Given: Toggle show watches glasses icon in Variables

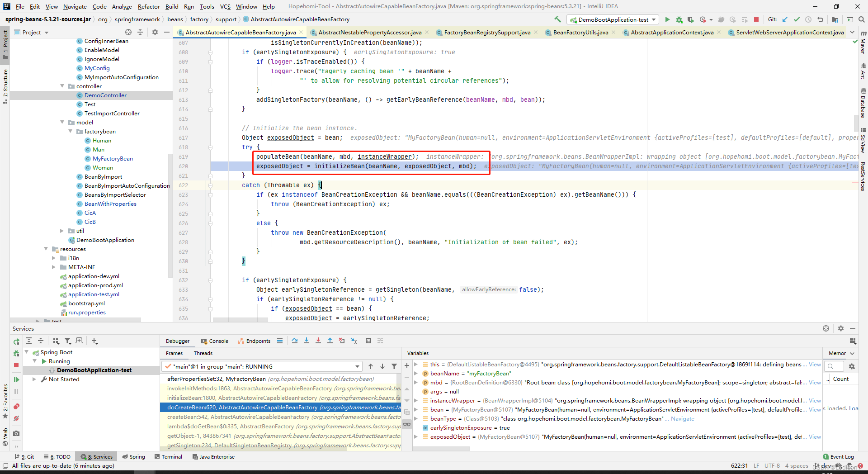Looking at the screenshot, I should pos(407,424).
